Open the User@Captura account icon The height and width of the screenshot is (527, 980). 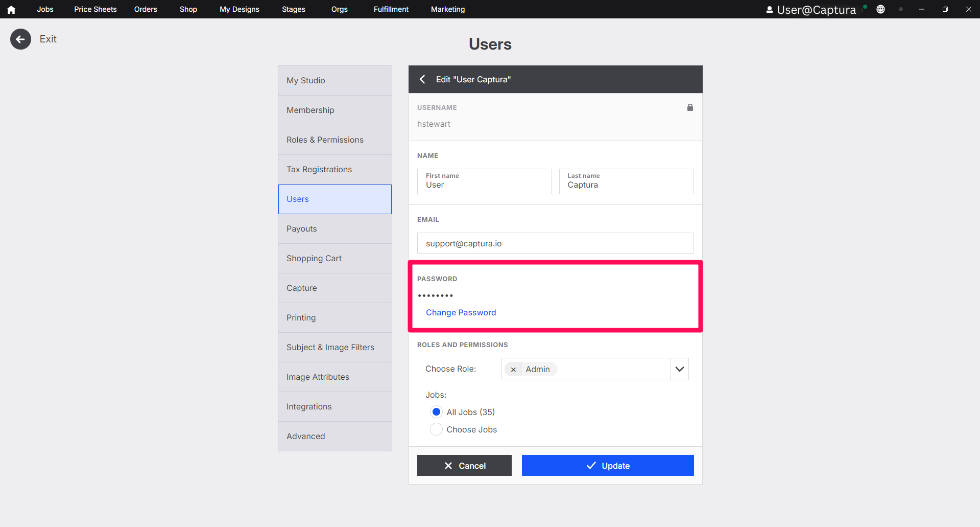769,9
